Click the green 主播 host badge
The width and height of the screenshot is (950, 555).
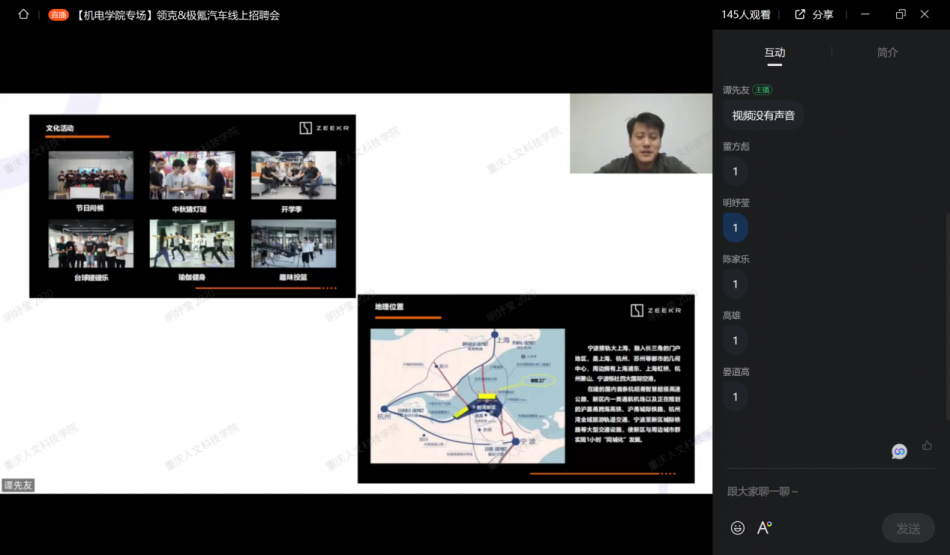pos(763,90)
